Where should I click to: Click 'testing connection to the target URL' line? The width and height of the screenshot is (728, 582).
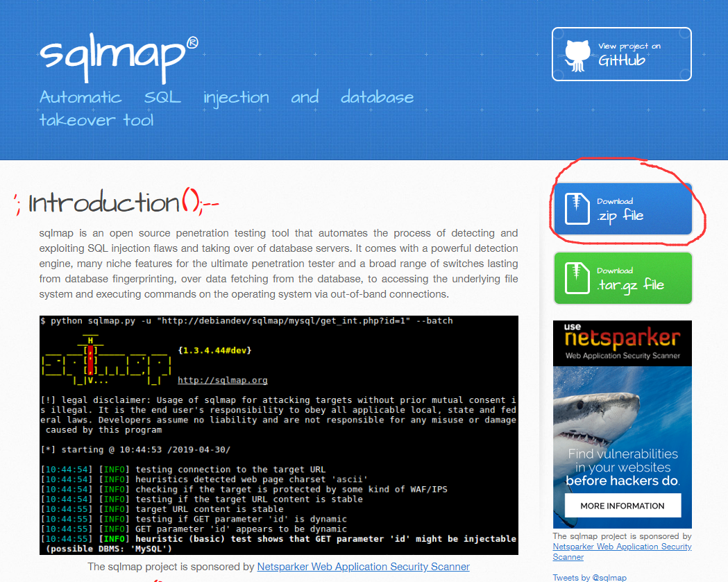[x=183, y=469]
